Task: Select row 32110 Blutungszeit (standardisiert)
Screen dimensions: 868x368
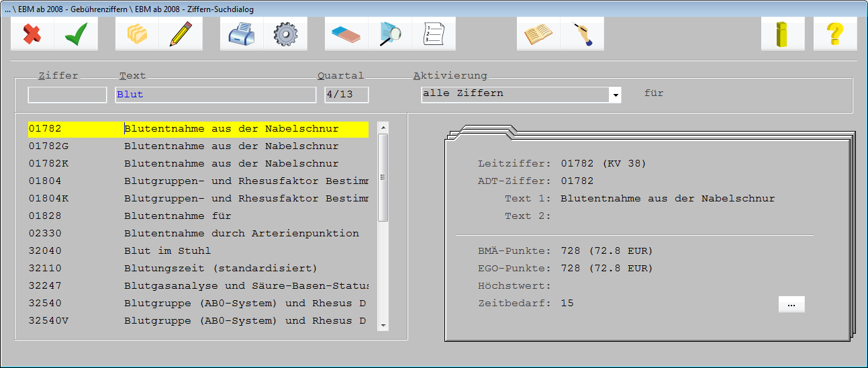Action: tap(198, 269)
